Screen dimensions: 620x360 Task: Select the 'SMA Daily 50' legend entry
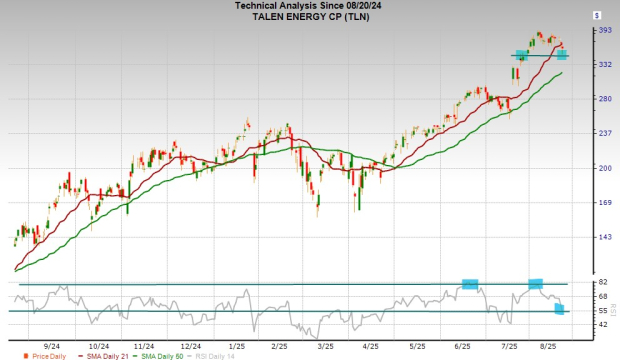pos(158,356)
